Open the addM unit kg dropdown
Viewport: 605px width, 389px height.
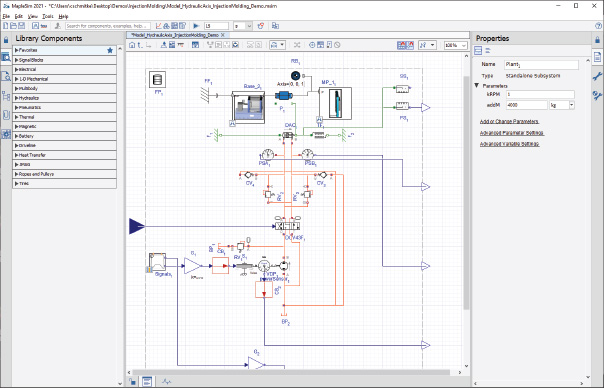[562, 105]
